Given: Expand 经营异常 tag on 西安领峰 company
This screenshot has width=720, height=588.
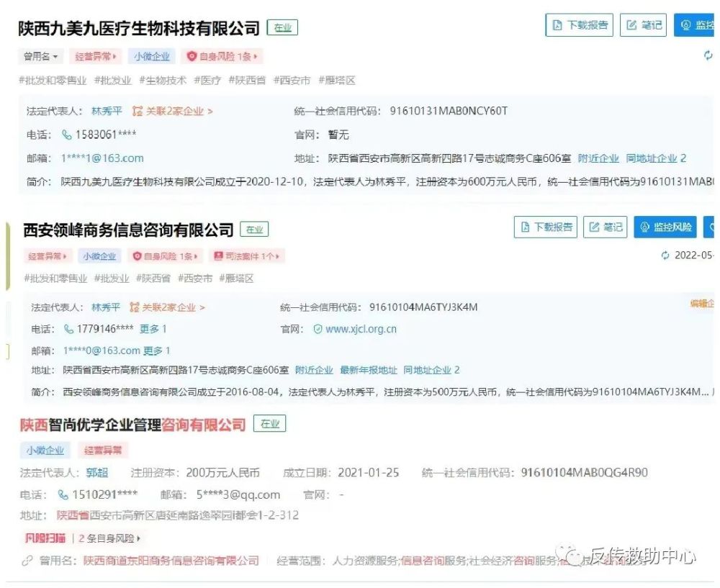Looking at the screenshot, I should click(x=48, y=256).
